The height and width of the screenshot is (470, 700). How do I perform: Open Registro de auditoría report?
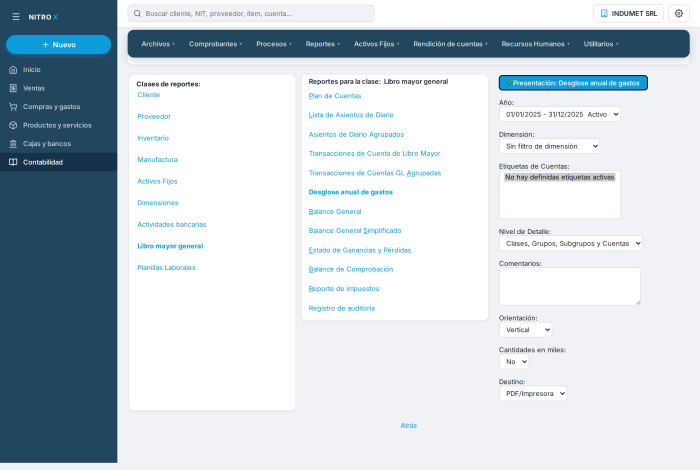pyautogui.click(x=342, y=308)
